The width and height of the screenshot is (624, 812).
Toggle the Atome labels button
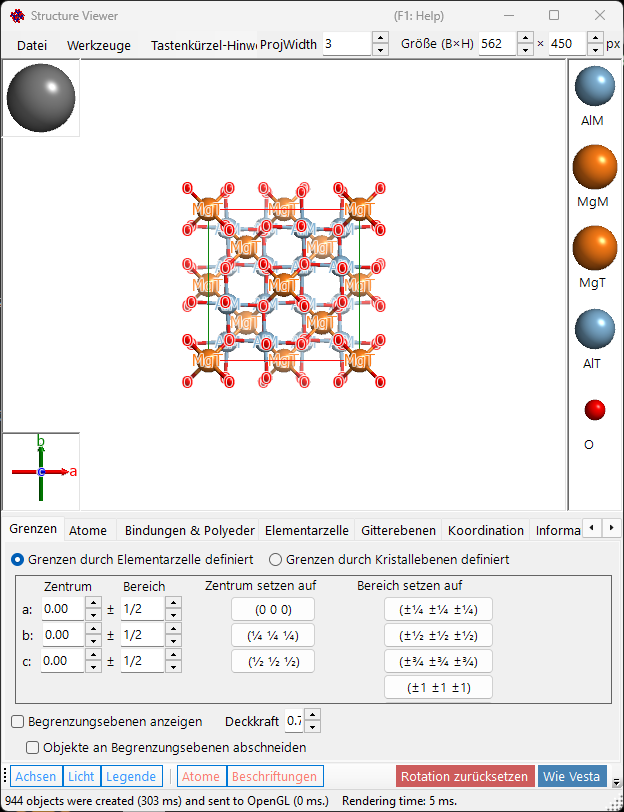(201, 776)
